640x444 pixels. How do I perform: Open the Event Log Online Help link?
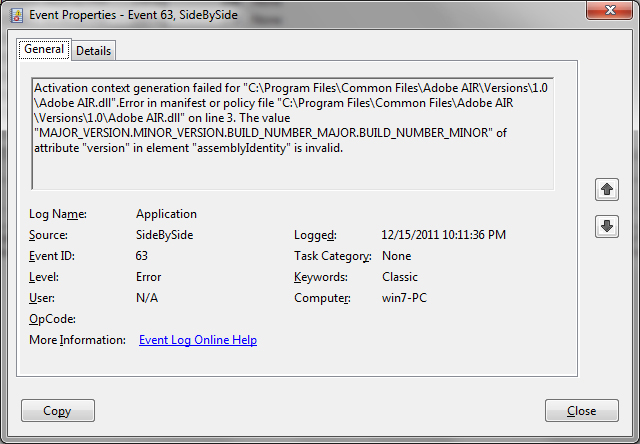pos(198,340)
